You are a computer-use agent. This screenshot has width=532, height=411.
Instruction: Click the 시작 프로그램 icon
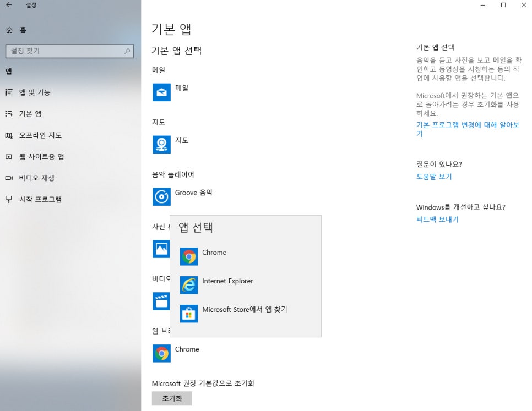pos(9,199)
